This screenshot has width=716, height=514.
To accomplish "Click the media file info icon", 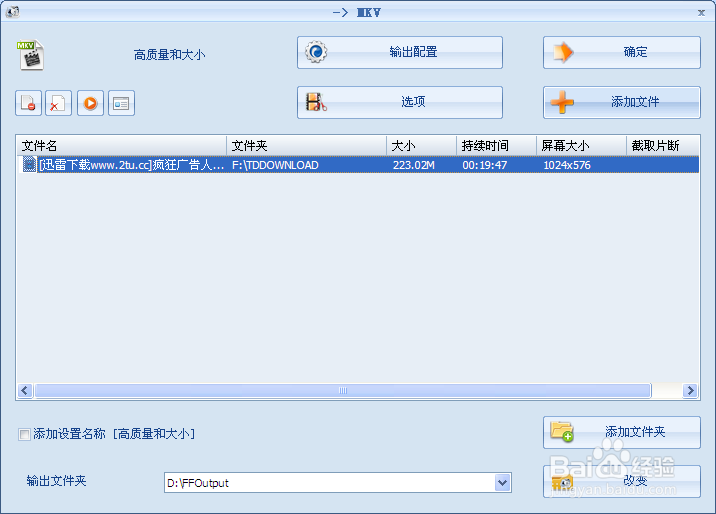I will pos(121,103).
